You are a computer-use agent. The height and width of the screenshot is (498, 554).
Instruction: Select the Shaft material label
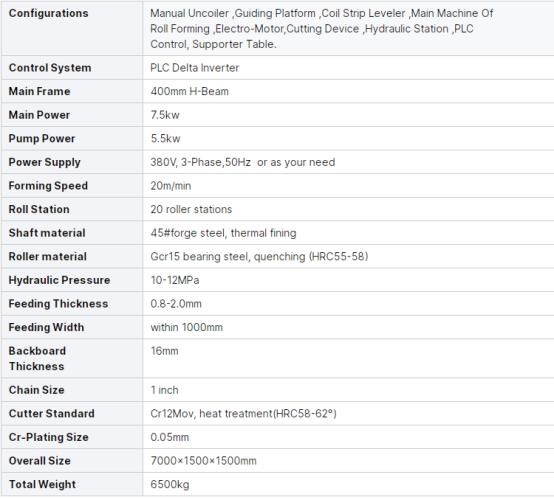47,233
